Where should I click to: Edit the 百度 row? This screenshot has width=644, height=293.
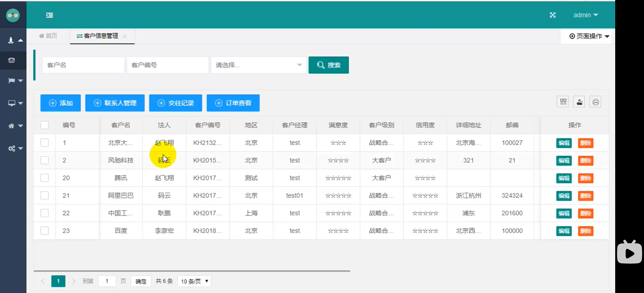click(564, 231)
